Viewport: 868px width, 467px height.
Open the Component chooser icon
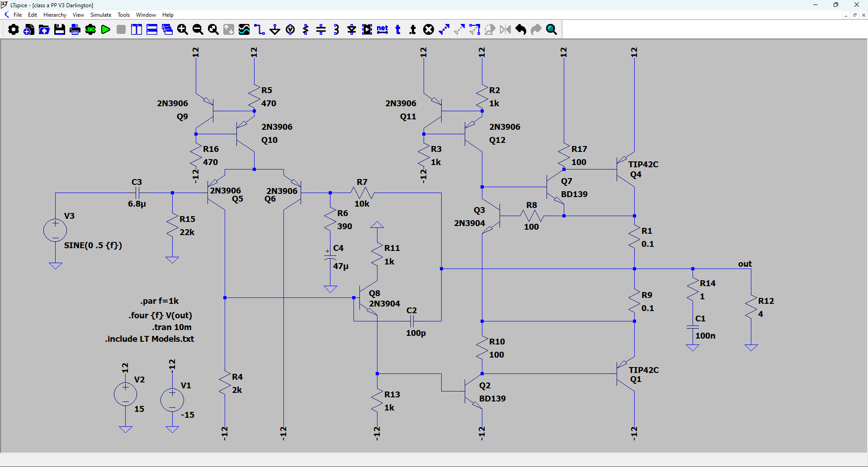click(x=367, y=30)
